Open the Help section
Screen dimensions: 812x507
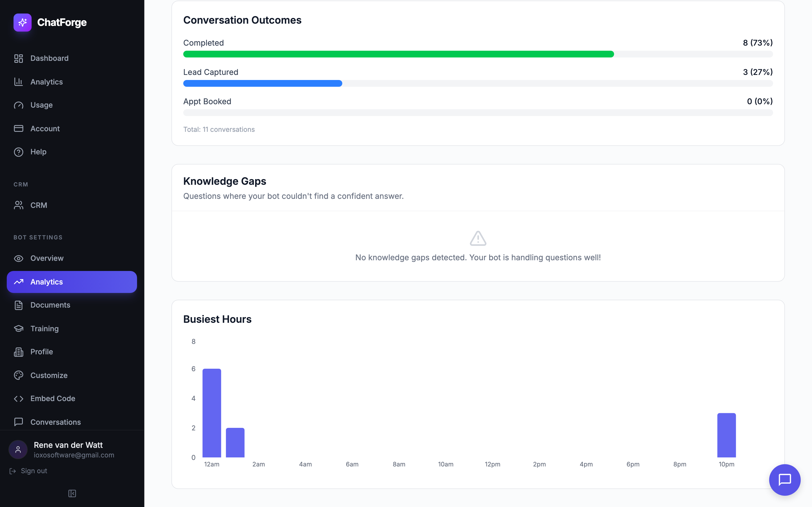coord(38,152)
